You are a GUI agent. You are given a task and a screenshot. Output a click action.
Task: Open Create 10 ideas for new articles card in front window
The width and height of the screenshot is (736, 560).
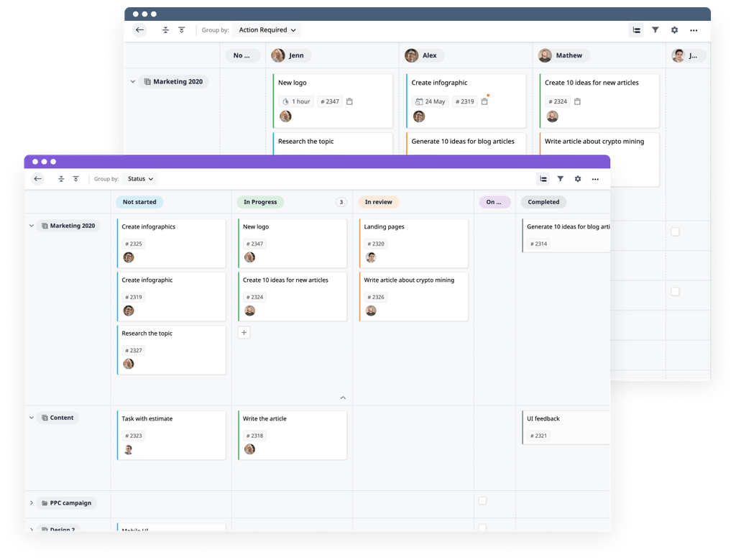click(293, 297)
